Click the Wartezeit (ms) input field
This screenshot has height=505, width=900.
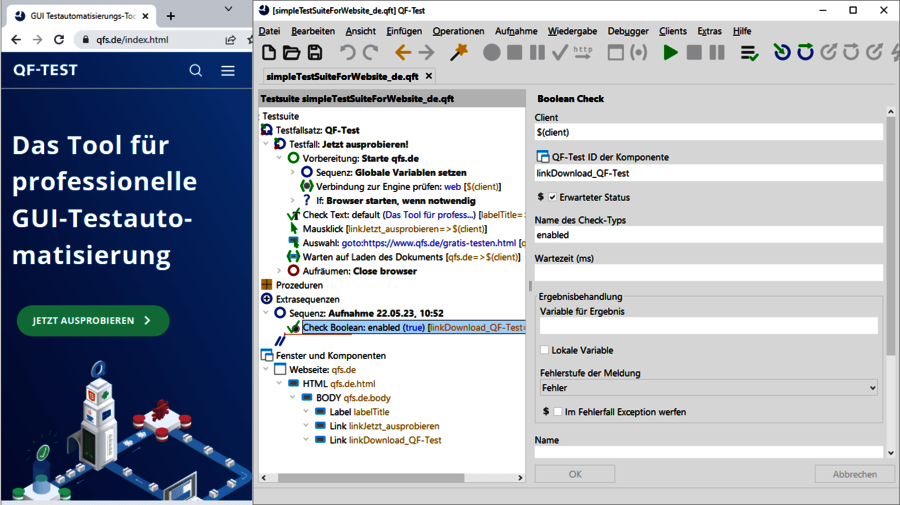[708, 273]
